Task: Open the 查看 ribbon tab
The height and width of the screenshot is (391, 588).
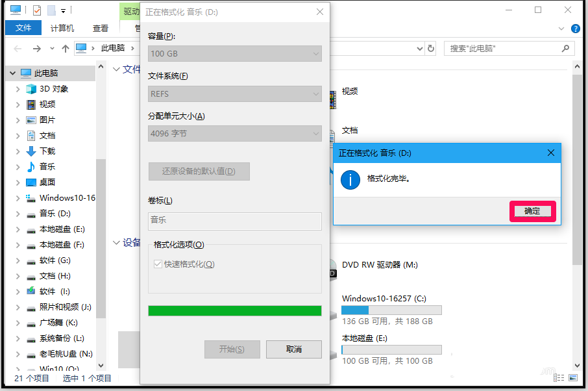Action: (x=101, y=28)
